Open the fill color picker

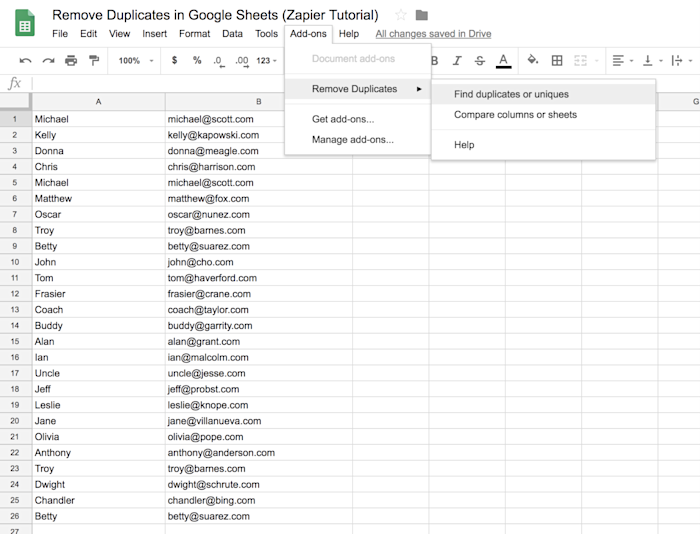(532, 60)
